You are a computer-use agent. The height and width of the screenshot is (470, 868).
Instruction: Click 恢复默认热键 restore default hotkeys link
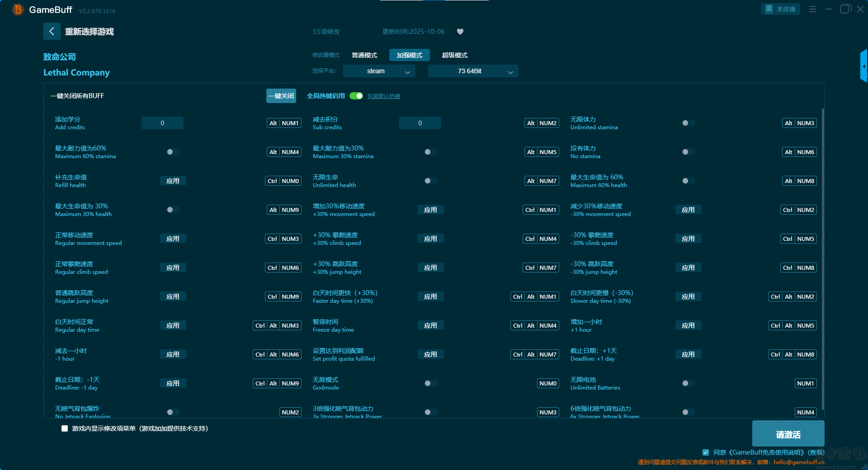[x=384, y=96]
